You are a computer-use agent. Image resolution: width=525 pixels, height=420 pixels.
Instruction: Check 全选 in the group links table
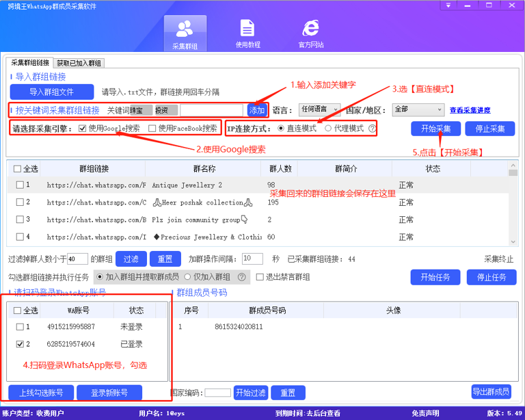17,169
